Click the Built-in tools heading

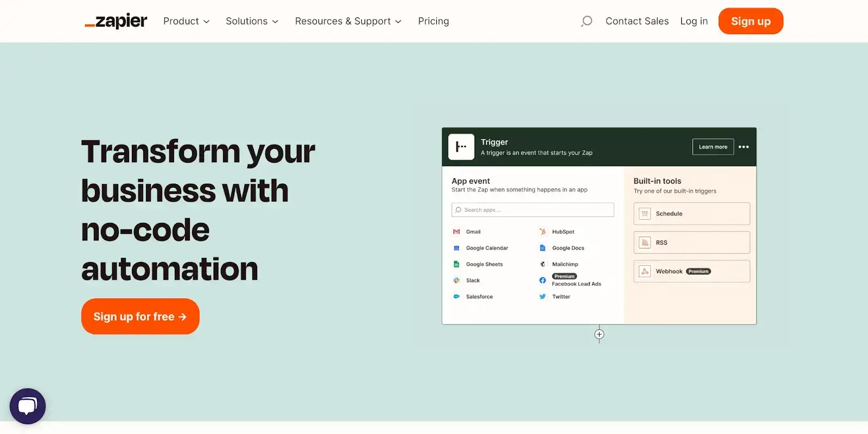[658, 181]
